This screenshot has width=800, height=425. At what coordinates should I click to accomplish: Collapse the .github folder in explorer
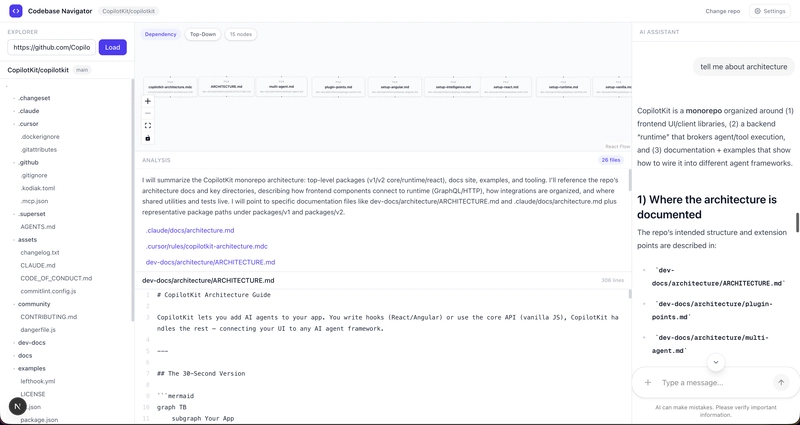[x=28, y=162]
